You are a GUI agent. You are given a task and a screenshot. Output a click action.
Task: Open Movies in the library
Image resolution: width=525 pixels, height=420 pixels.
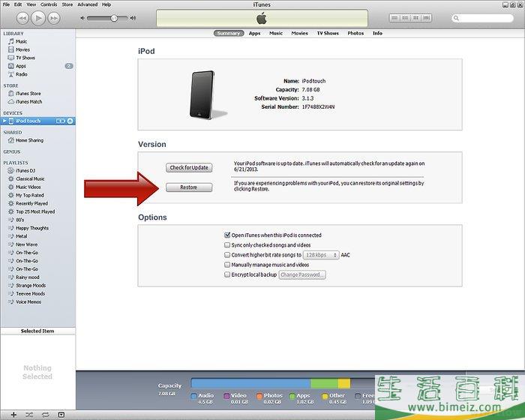22,49
